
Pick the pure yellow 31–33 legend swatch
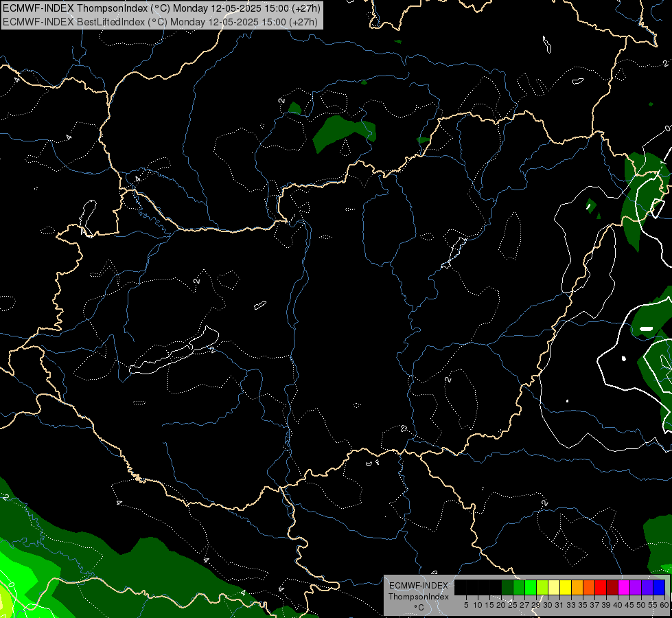pos(566,587)
